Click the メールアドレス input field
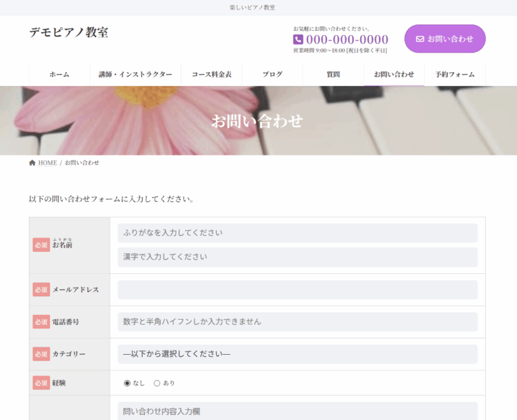 click(x=297, y=289)
